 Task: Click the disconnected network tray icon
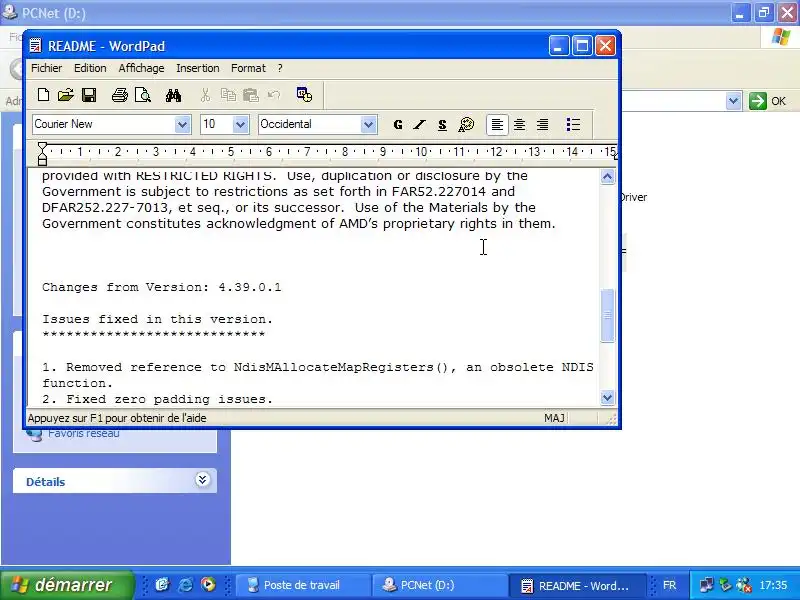744,585
